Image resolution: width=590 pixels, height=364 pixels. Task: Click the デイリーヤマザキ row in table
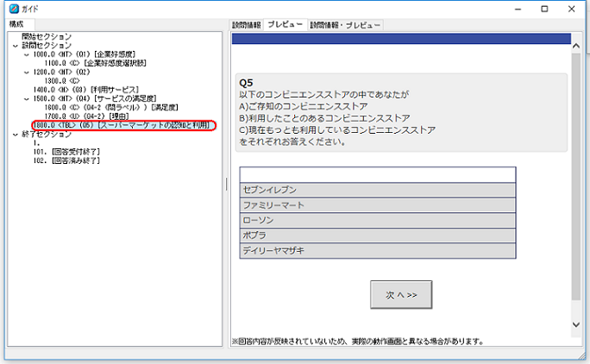[378, 250]
